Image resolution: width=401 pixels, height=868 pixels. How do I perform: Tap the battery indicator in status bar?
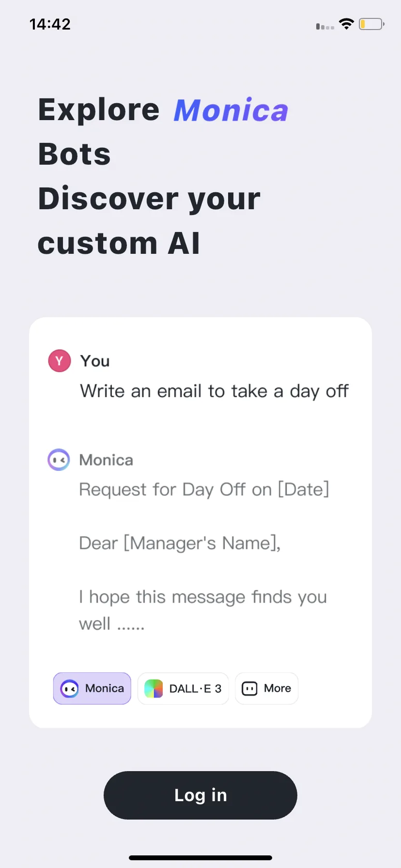coord(371,24)
